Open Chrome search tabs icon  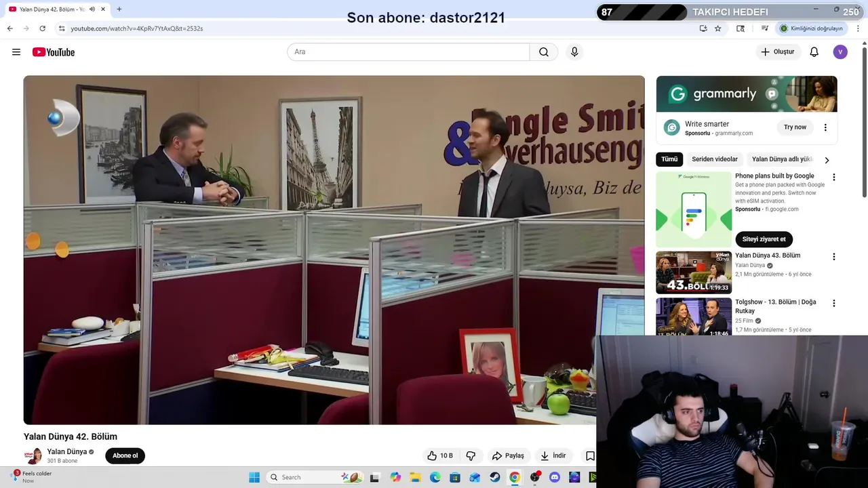point(741,28)
